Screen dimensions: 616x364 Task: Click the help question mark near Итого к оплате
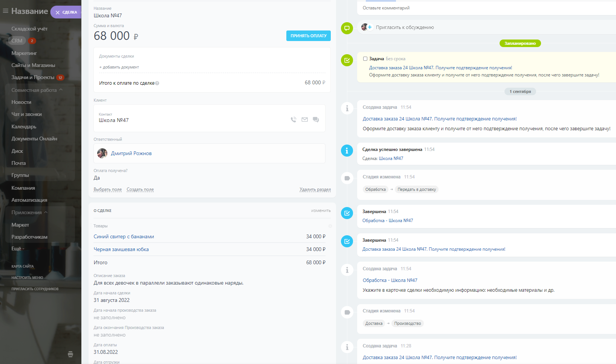pos(157,84)
